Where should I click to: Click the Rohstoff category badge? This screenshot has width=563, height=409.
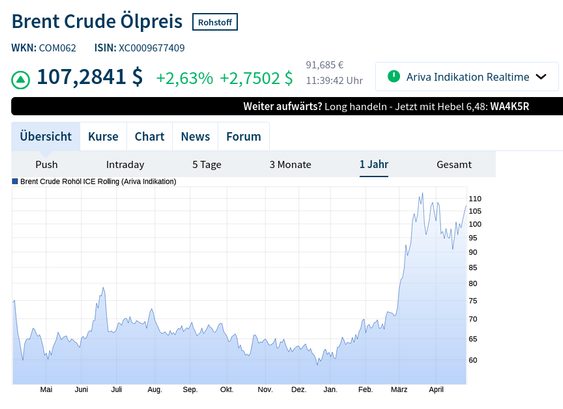click(x=215, y=22)
